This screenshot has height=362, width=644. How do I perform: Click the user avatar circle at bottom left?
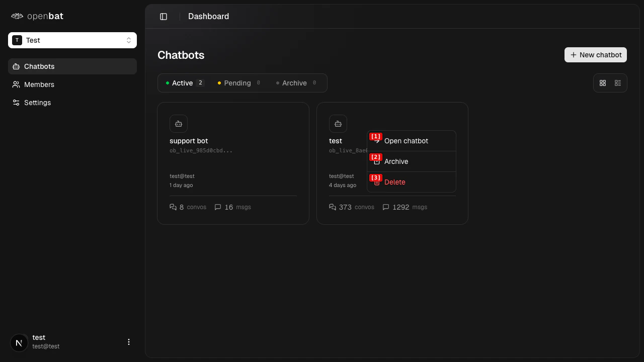(x=19, y=342)
